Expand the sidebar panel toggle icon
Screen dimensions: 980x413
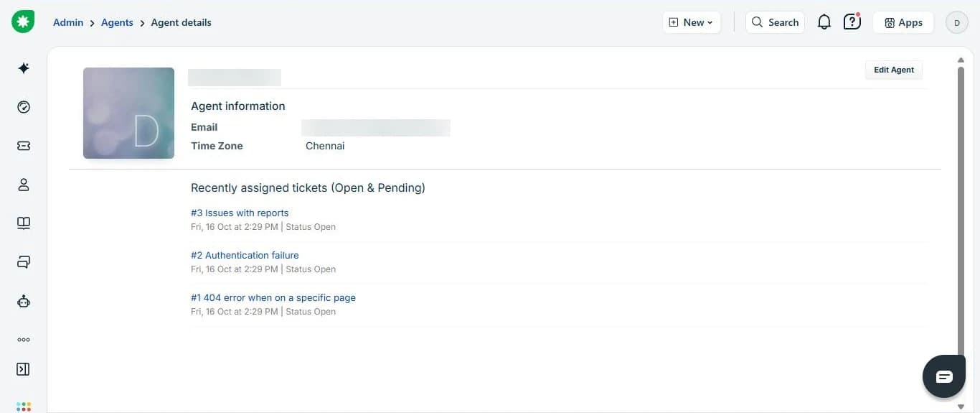click(24, 369)
